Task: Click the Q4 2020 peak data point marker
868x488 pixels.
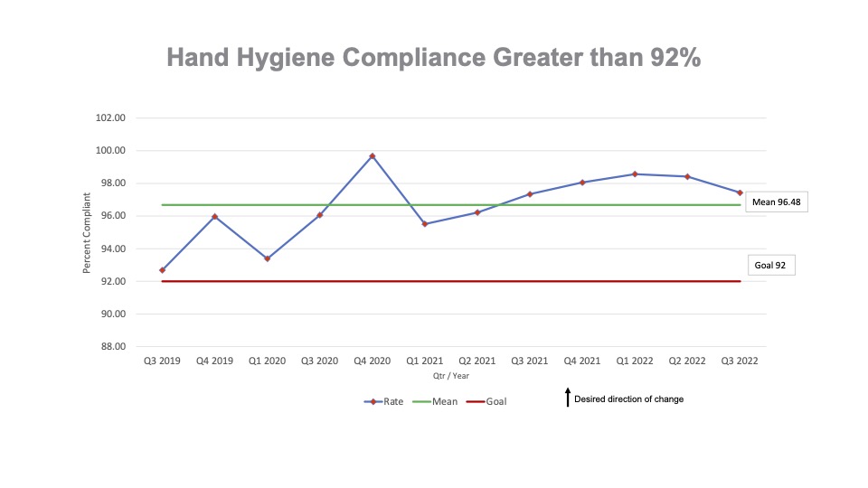Action: click(372, 156)
